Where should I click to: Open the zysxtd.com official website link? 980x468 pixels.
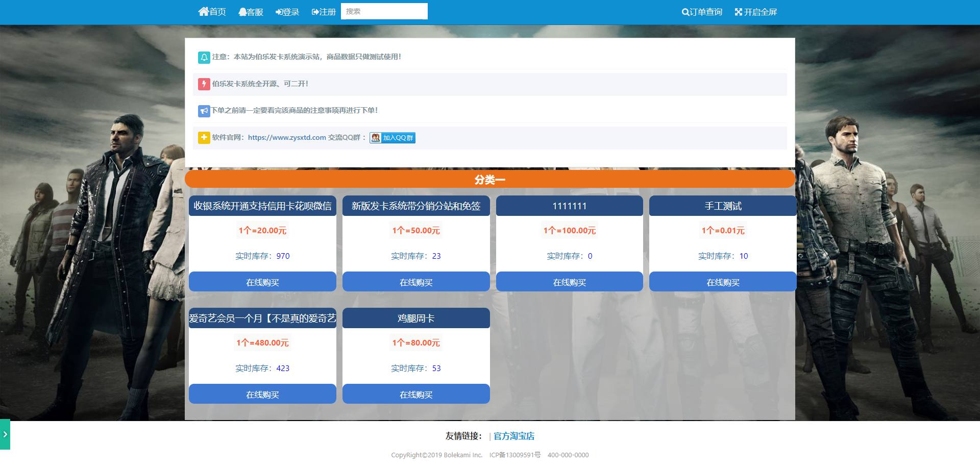[286, 138]
